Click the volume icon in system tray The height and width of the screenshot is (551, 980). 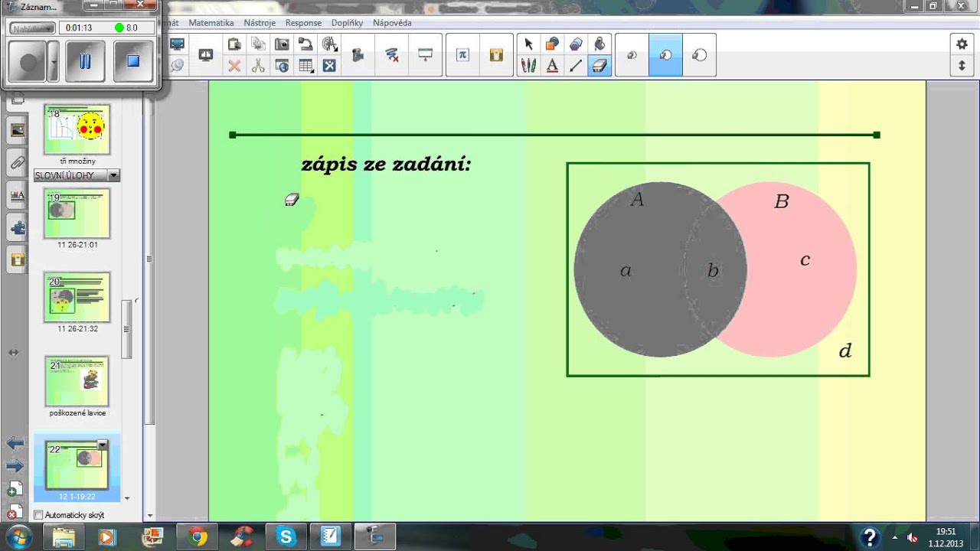point(912,537)
